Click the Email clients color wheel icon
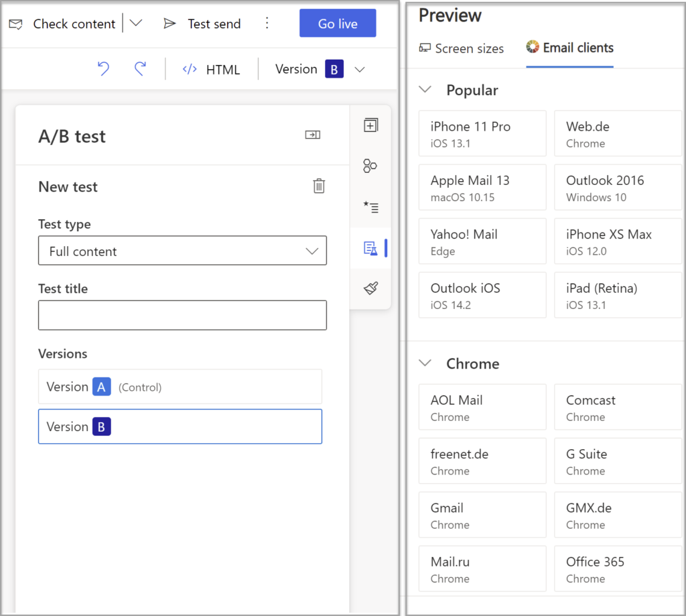Image resolution: width=686 pixels, height=616 pixels. click(x=533, y=47)
